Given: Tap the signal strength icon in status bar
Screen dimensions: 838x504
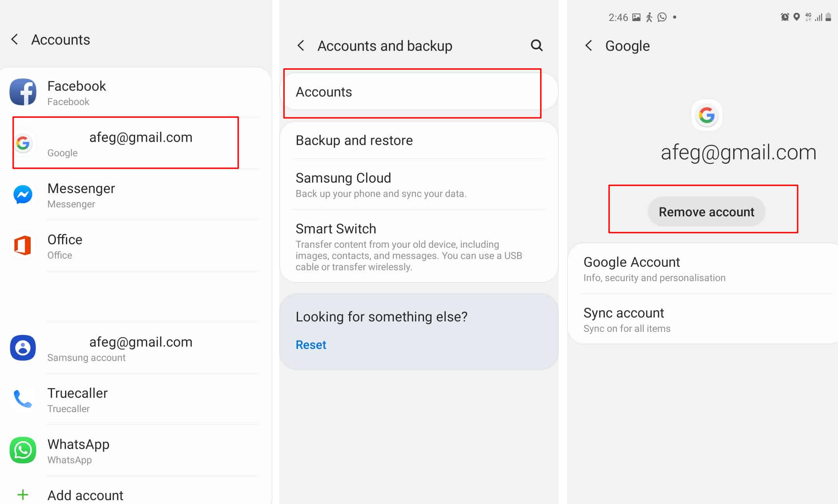Looking at the screenshot, I should (819, 17).
